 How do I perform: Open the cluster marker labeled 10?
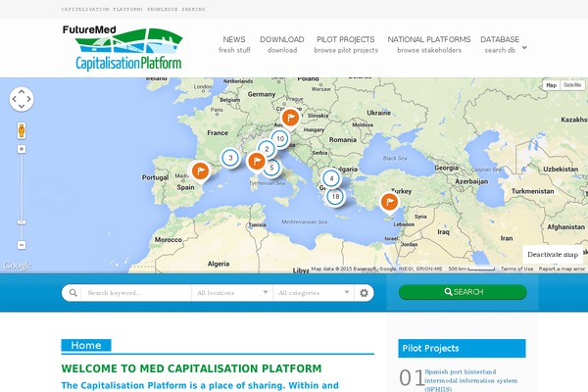(280, 139)
